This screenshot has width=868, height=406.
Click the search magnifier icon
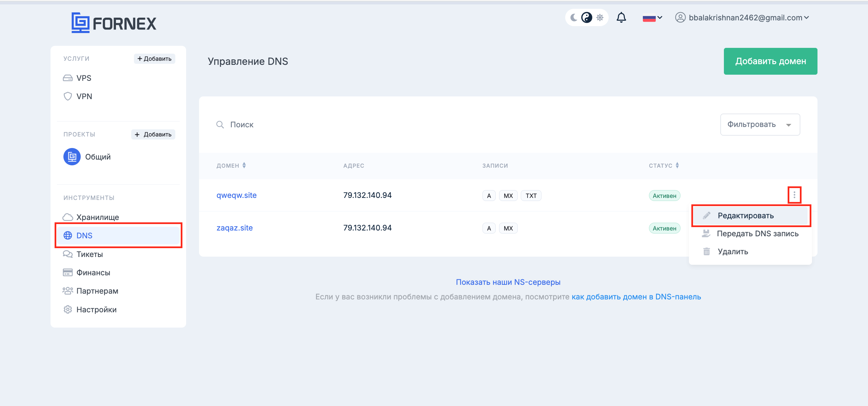[x=220, y=125]
